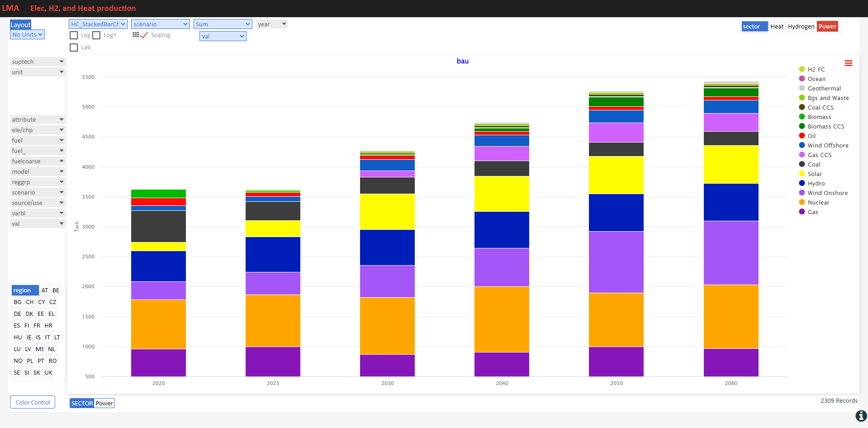
Task: Open the Sum aggregation dropdown
Action: (x=223, y=24)
